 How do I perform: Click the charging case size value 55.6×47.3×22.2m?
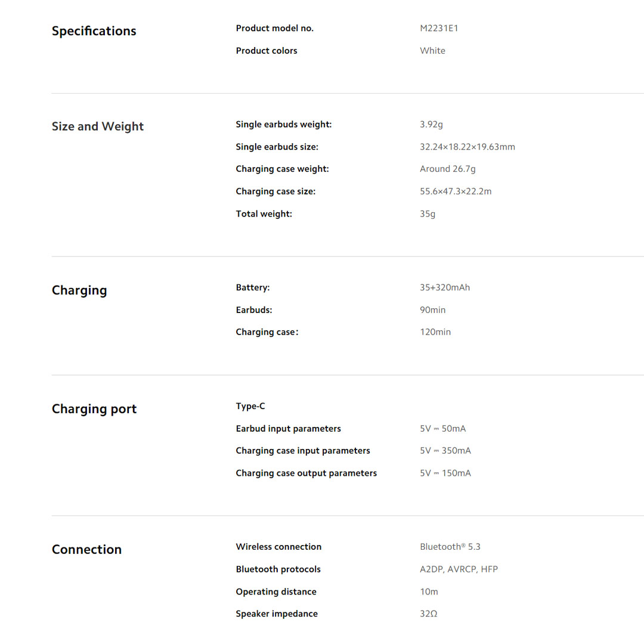[x=456, y=191]
